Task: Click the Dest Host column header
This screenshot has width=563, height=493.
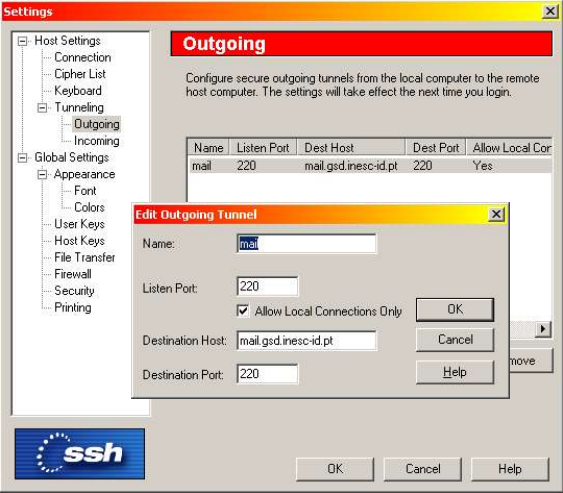Action: coord(351,148)
